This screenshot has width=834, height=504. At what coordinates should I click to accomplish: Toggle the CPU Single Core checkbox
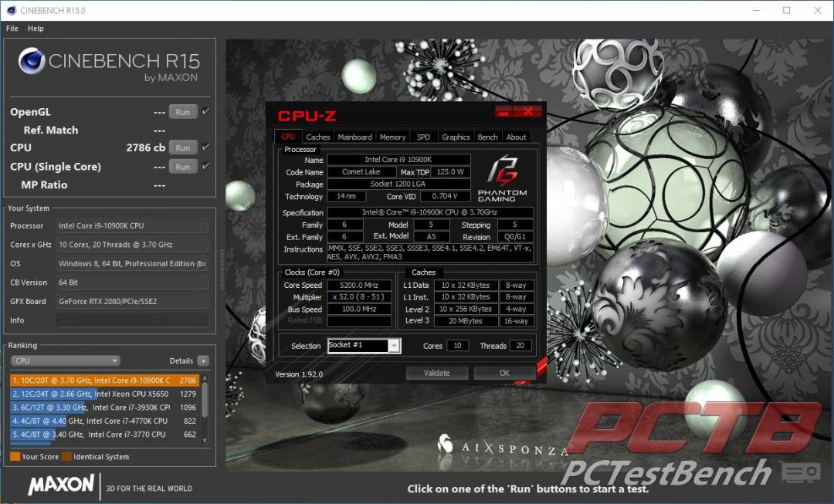[x=206, y=166]
